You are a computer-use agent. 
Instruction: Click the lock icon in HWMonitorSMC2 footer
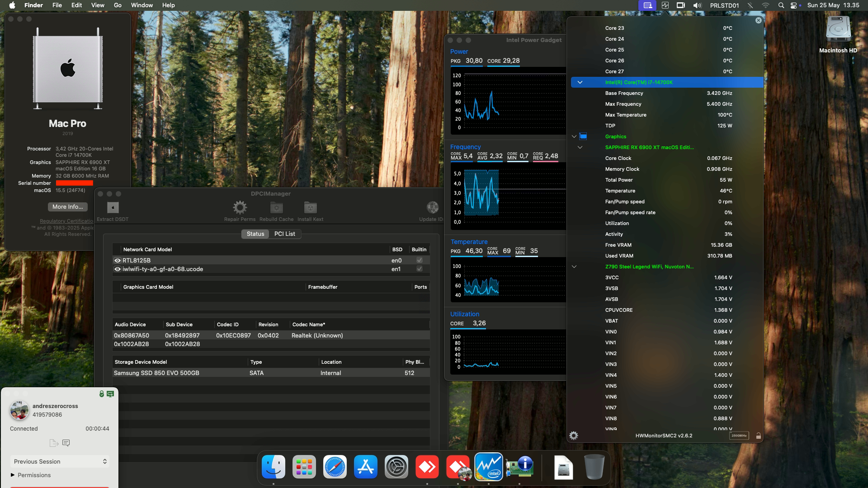coord(758,436)
